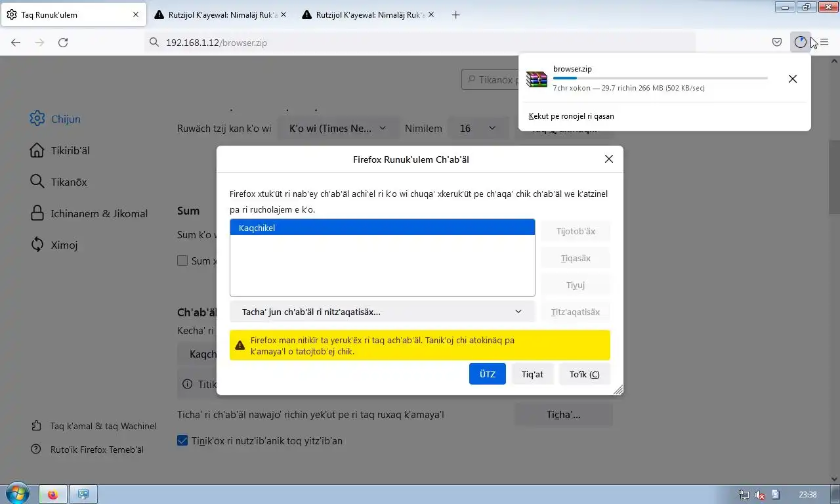Click the Titz'aqatisäx add button
This screenshot has width=840, height=504.
576,312
